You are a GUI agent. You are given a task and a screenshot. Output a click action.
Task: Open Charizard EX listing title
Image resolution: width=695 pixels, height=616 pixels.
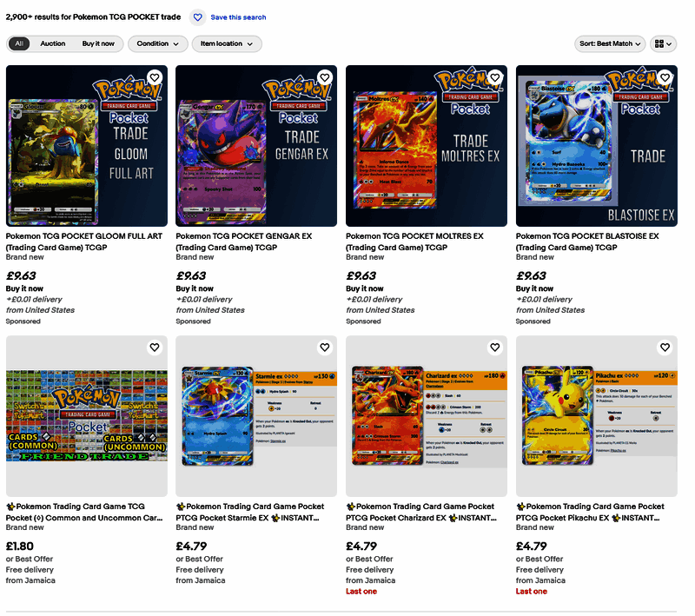[421, 512]
